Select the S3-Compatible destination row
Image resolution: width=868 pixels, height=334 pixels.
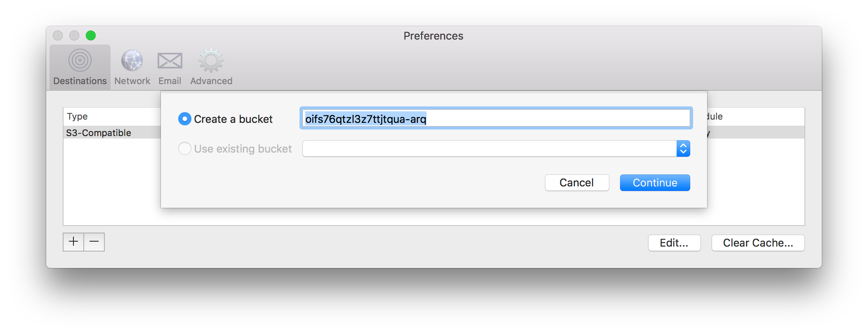pos(112,132)
